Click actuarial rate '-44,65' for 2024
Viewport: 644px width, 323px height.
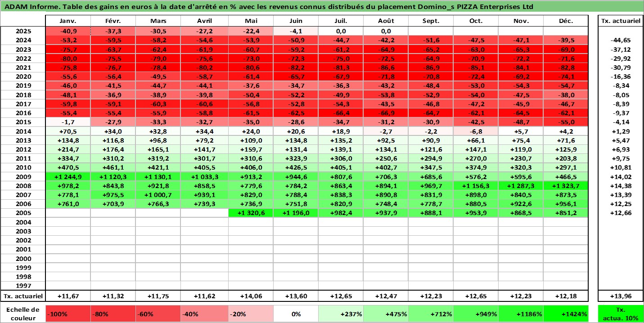tap(621, 40)
